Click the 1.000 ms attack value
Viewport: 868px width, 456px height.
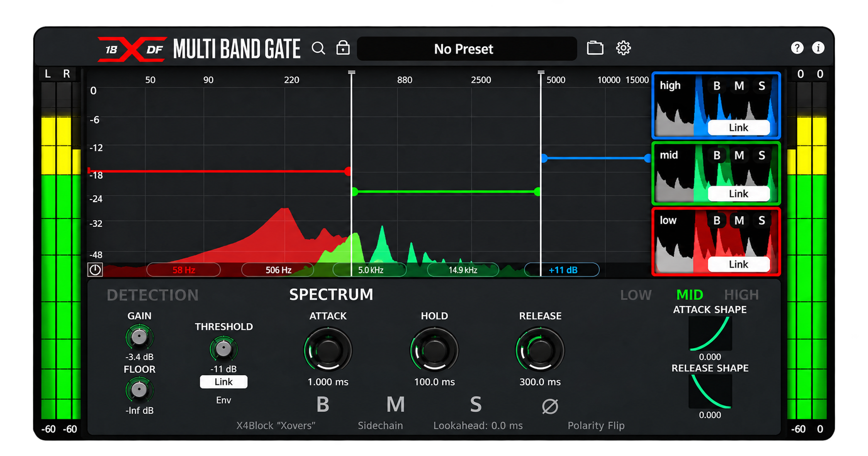tap(328, 382)
